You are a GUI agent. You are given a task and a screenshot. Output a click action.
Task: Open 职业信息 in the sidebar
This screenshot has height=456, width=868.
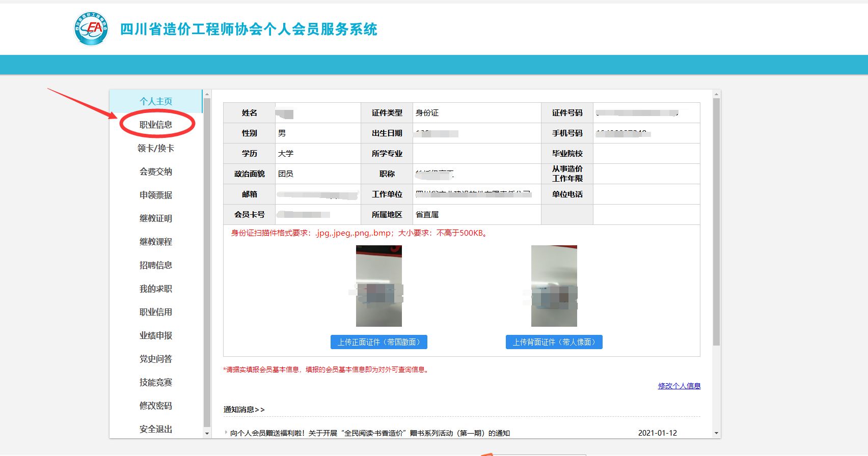[x=156, y=125]
